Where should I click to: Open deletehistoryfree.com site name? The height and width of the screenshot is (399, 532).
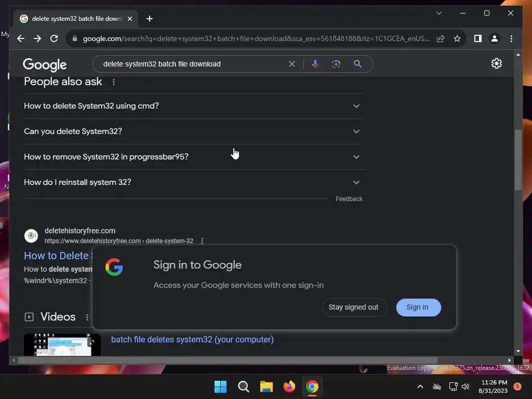coord(80,231)
